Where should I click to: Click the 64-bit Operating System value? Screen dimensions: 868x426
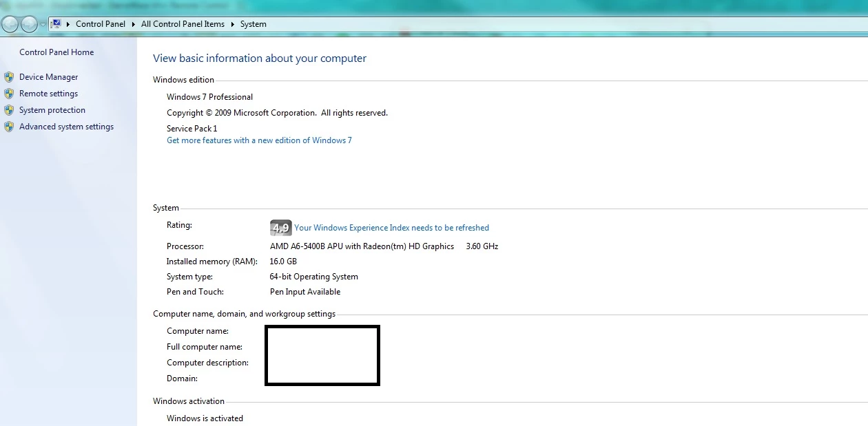click(x=313, y=277)
